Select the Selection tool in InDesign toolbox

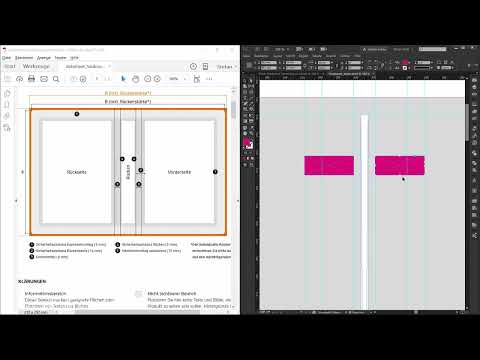(x=245, y=81)
